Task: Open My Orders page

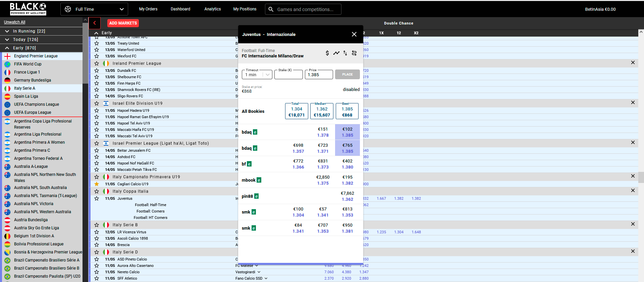Action: [148, 9]
